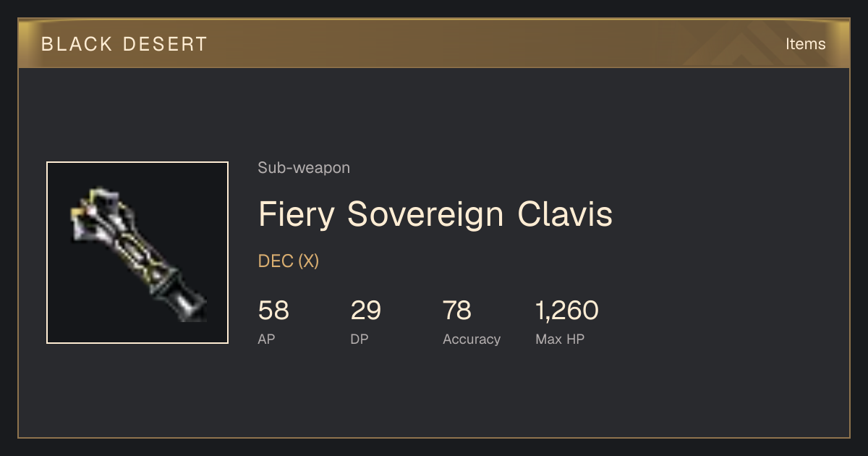Click the Fiery Sovereign Clavis item icon
The width and height of the screenshot is (868, 456).
tap(137, 253)
